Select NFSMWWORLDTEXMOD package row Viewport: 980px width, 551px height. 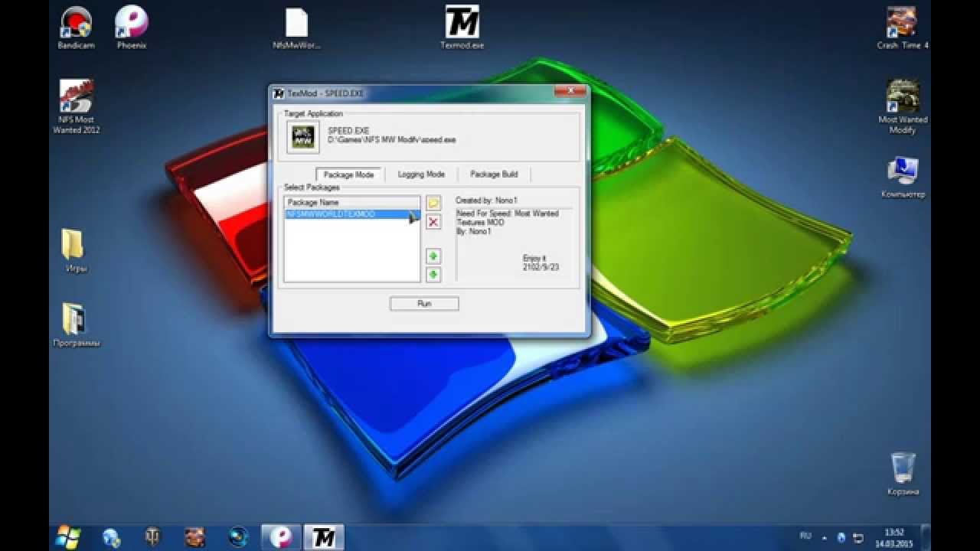coord(352,214)
